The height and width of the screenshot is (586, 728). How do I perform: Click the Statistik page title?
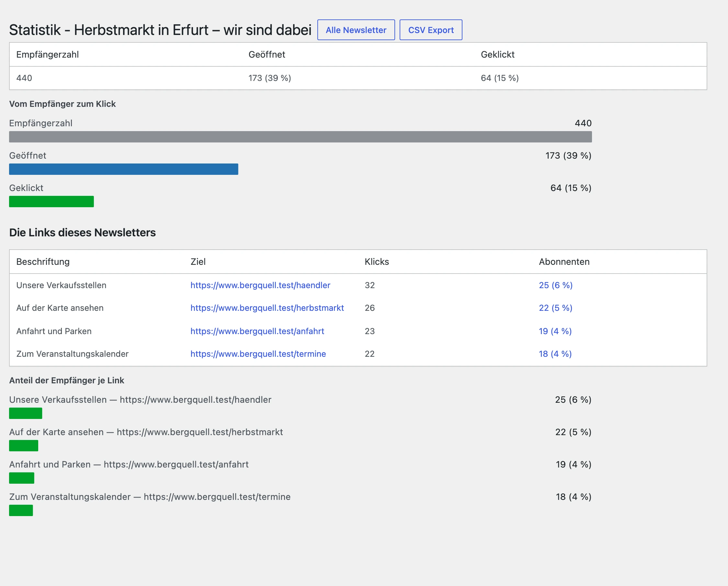(160, 30)
